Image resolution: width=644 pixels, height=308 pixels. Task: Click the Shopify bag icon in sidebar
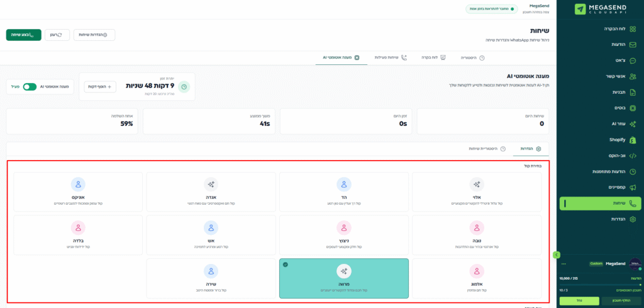tap(633, 139)
